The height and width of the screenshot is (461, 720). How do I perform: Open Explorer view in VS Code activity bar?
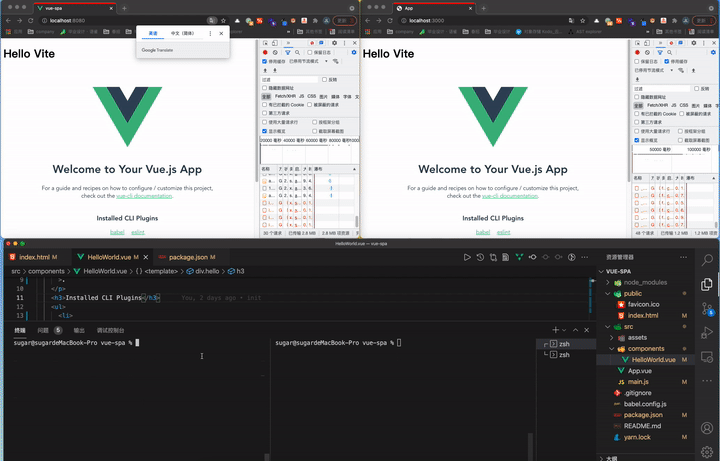pos(707,284)
